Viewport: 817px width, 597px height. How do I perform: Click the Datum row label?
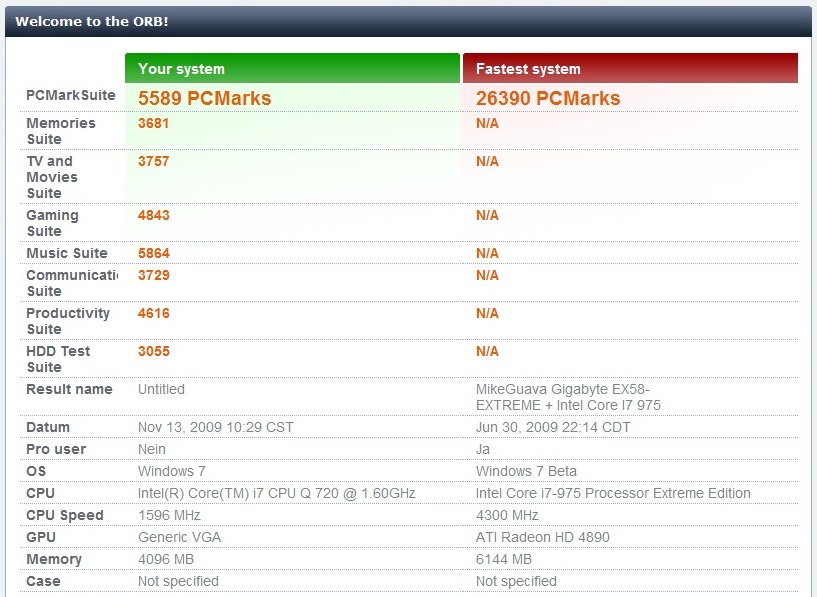coord(48,427)
